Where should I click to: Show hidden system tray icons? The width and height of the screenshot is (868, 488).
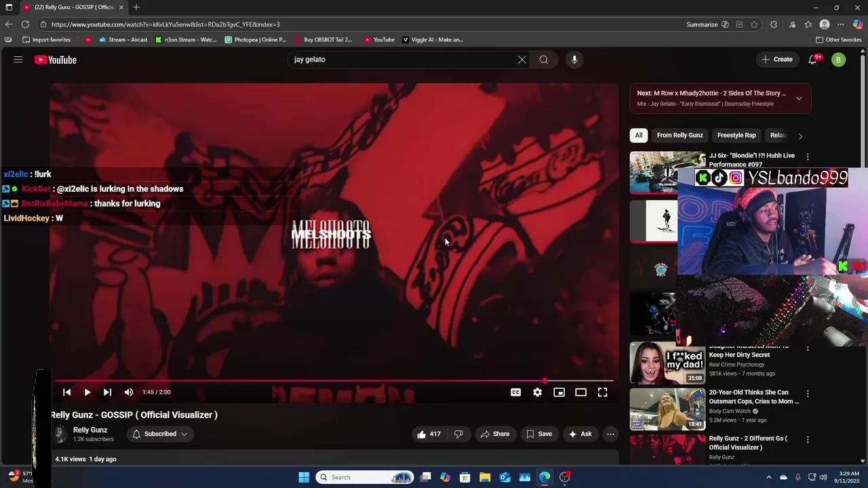coord(769,477)
